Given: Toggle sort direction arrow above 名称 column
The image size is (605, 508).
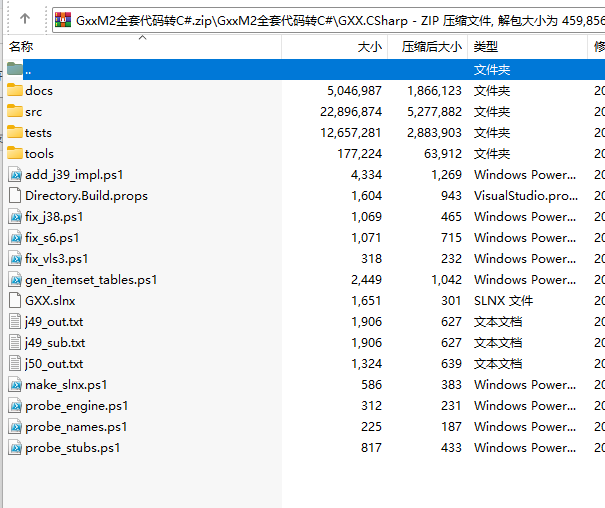Looking at the screenshot, I should [142, 37].
